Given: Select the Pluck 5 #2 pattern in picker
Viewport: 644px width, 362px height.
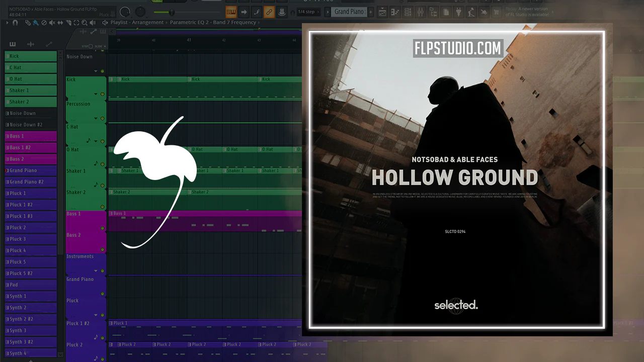Looking at the screenshot, I should pyautogui.click(x=31, y=274).
